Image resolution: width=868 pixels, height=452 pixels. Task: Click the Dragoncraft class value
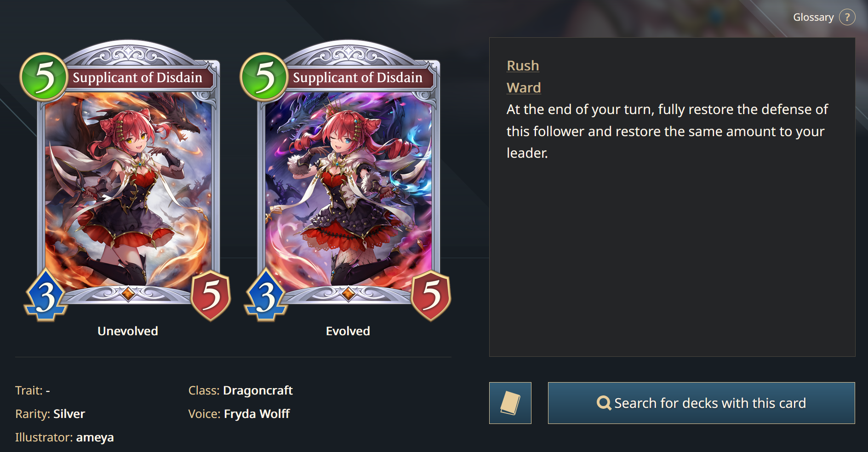pos(257,390)
